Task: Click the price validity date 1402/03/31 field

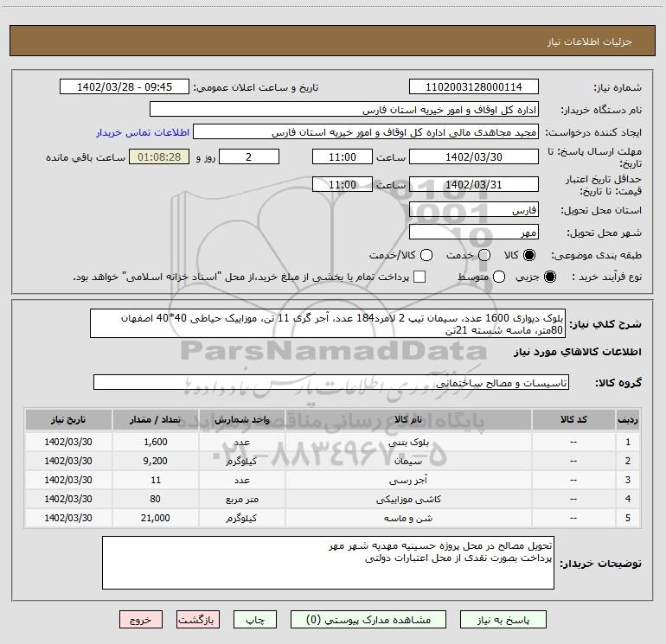Action: pos(474,184)
